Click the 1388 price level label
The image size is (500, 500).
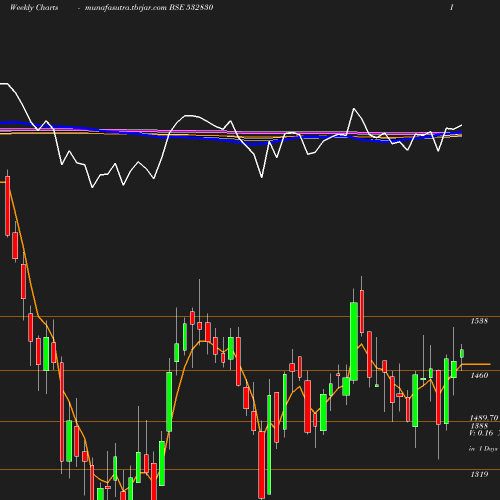(479, 426)
